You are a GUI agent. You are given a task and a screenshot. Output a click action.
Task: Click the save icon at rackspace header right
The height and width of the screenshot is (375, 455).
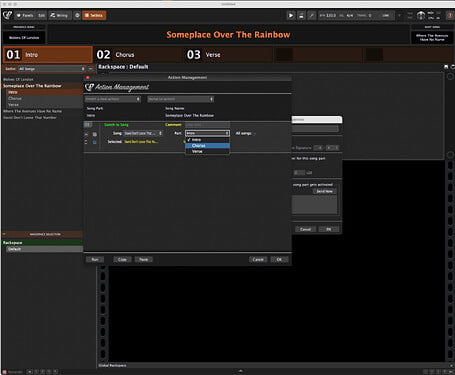click(446, 67)
